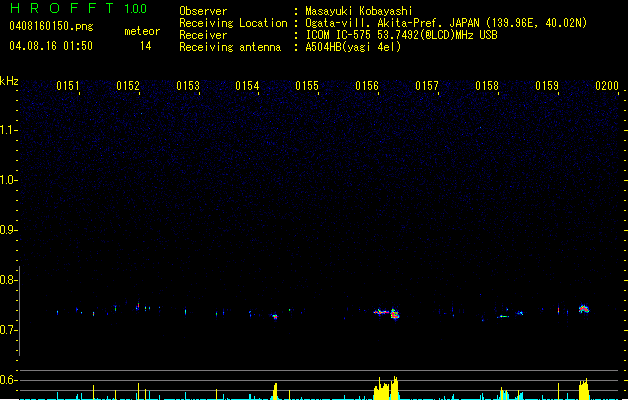
Task: Click the yellow power peak below 0156
Action: [x=386, y=388]
